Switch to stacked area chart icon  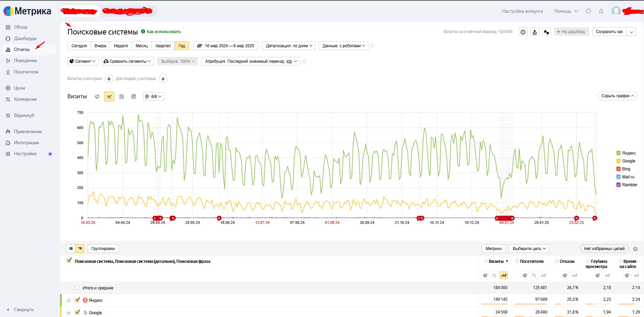pos(121,97)
